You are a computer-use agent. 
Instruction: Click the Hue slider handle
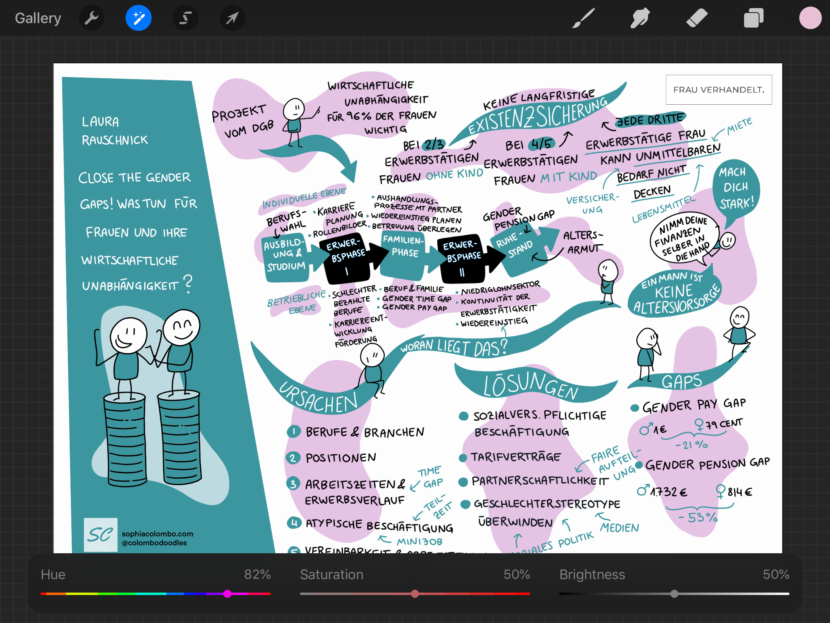click(x=228, y=594)
